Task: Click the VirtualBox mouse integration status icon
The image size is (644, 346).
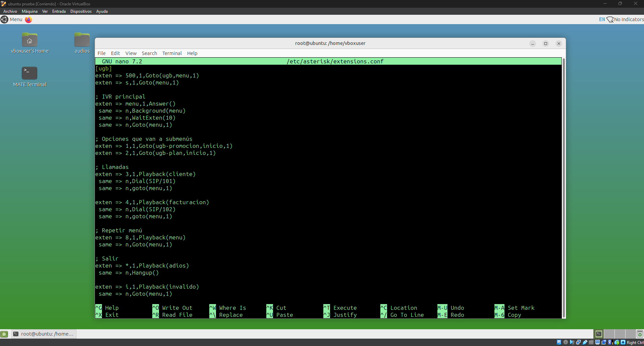Action: [616, 342]
